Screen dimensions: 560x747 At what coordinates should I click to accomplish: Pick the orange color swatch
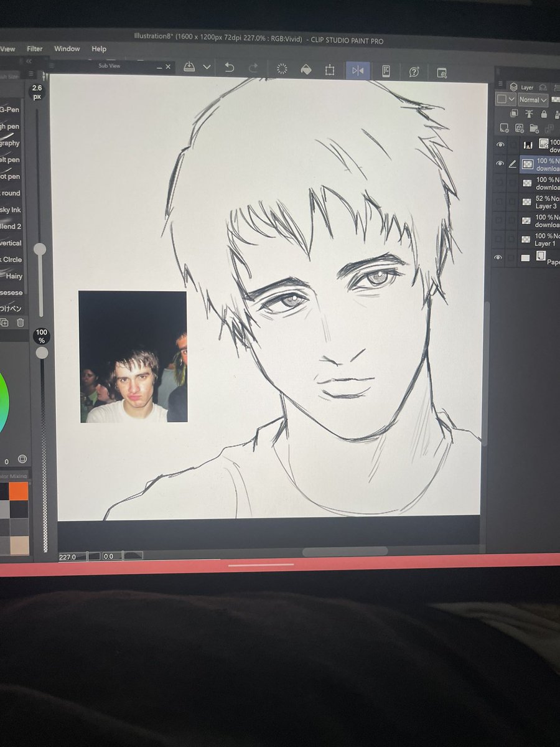coord(19,491)
